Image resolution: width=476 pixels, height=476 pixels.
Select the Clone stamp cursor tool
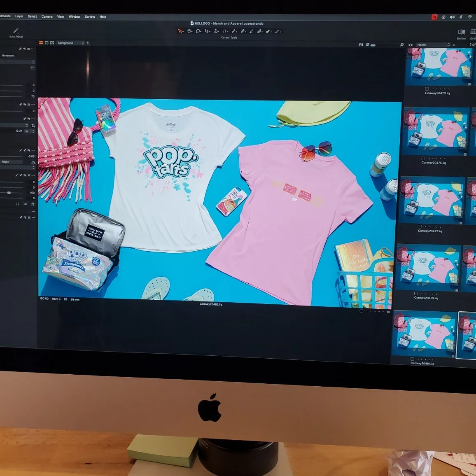(259, 31)
